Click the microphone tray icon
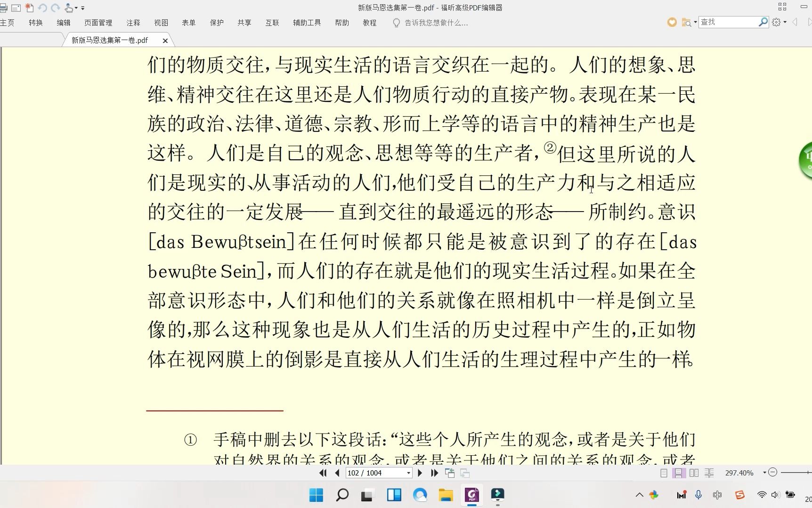The image size is (812, 508). [x=698, y=495]
